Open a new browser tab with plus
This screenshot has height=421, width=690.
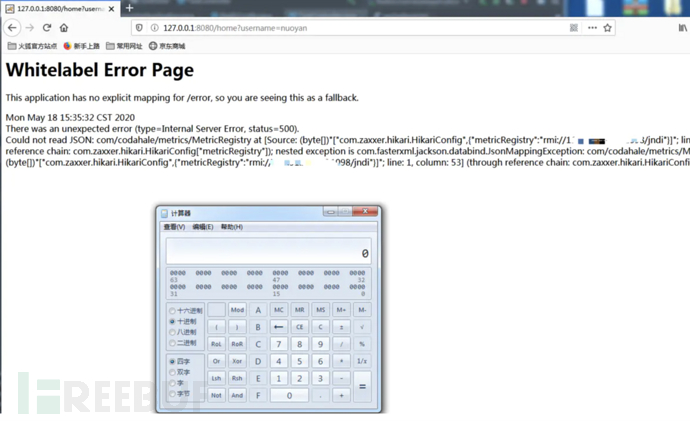point(129,8)
